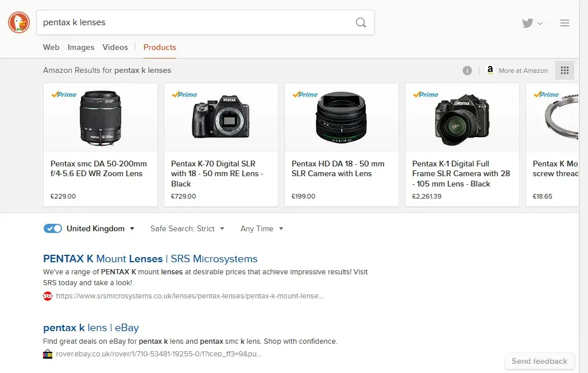Switch to the Videos tab
The image size is (588, 373).
115,47
